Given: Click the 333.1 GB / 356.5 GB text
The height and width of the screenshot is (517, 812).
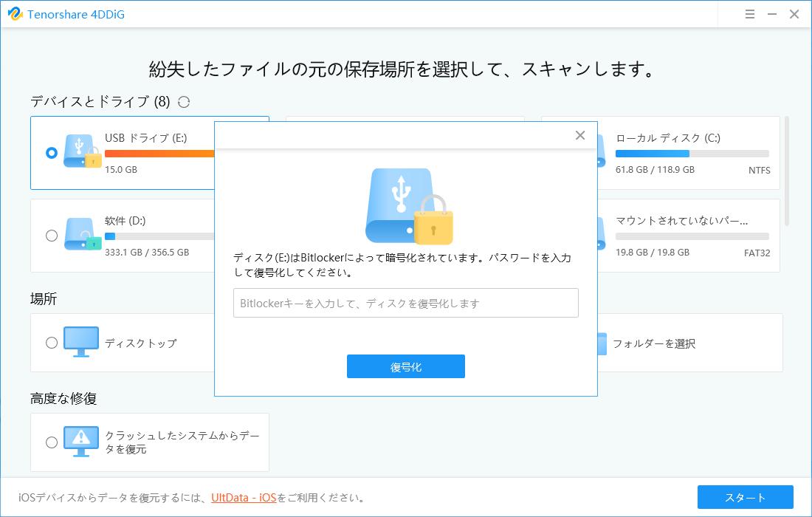Looking at the screenshot, I should pos(147,253).
